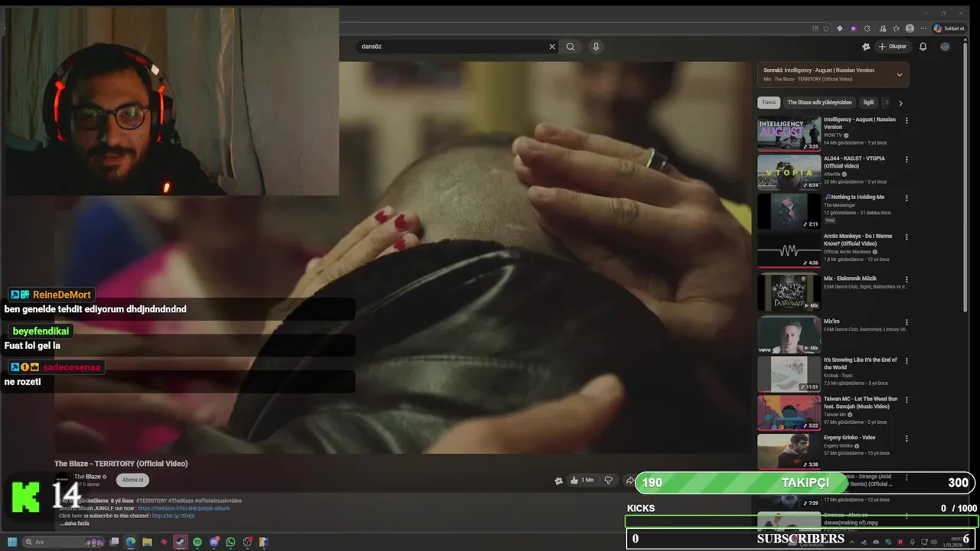
Task: Open Task View on the taskbar
Action: coord(114,542)
